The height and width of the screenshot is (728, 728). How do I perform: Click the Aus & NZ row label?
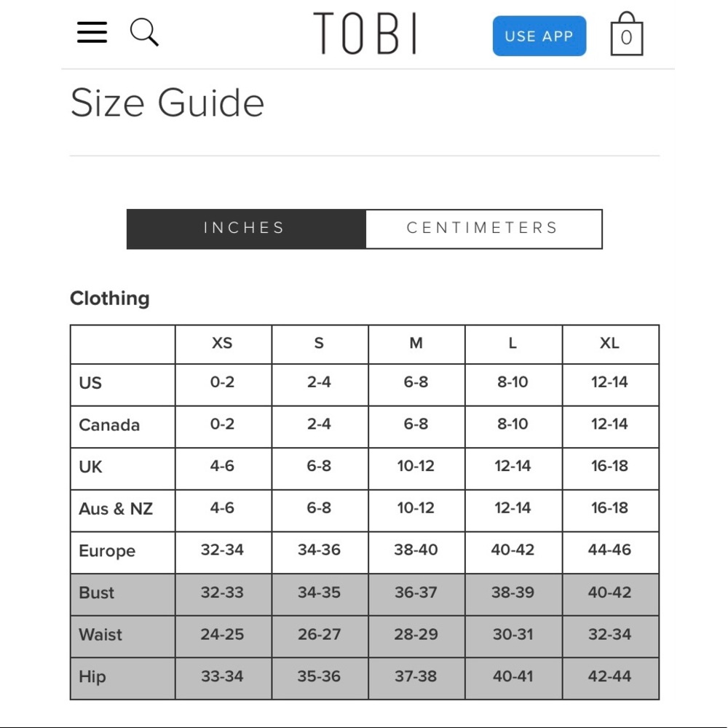click(x=116, y=509)
